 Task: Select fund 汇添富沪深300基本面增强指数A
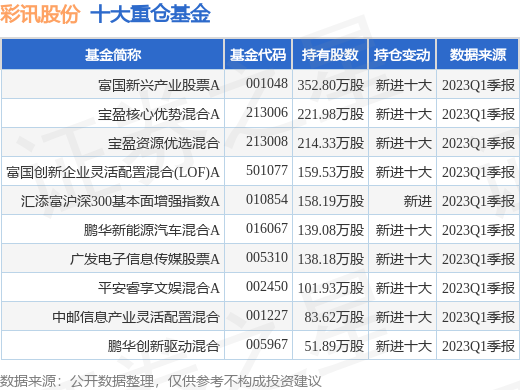tap(120, 201)
